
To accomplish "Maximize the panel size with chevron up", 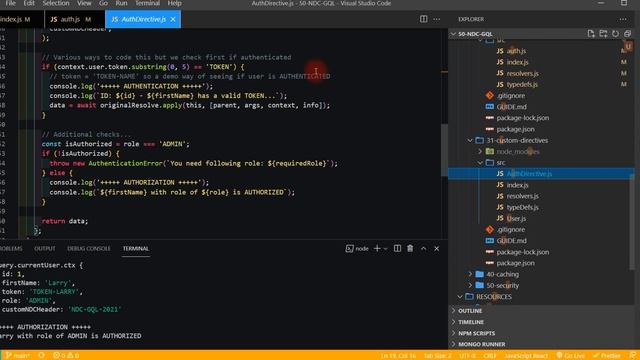I will point(424,248).
